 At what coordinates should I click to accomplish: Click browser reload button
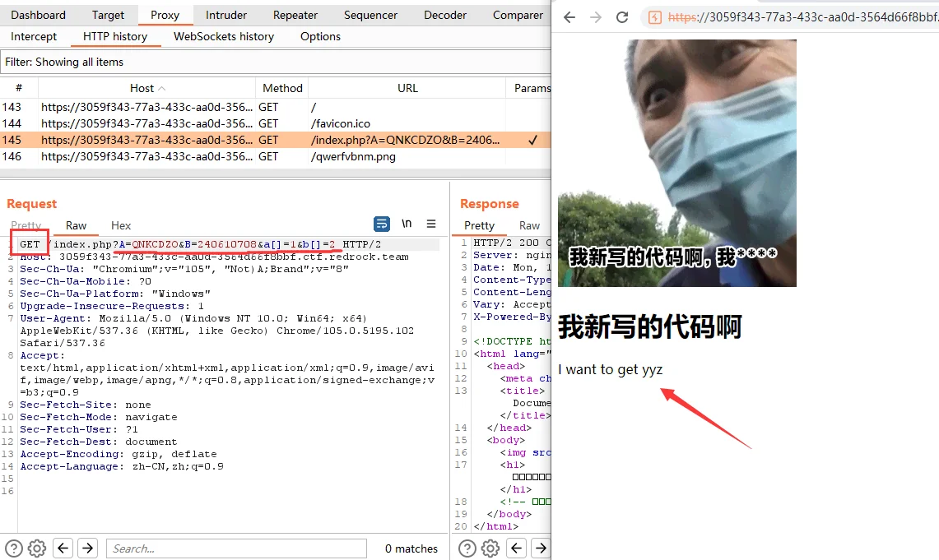click(x=622, y=17)
